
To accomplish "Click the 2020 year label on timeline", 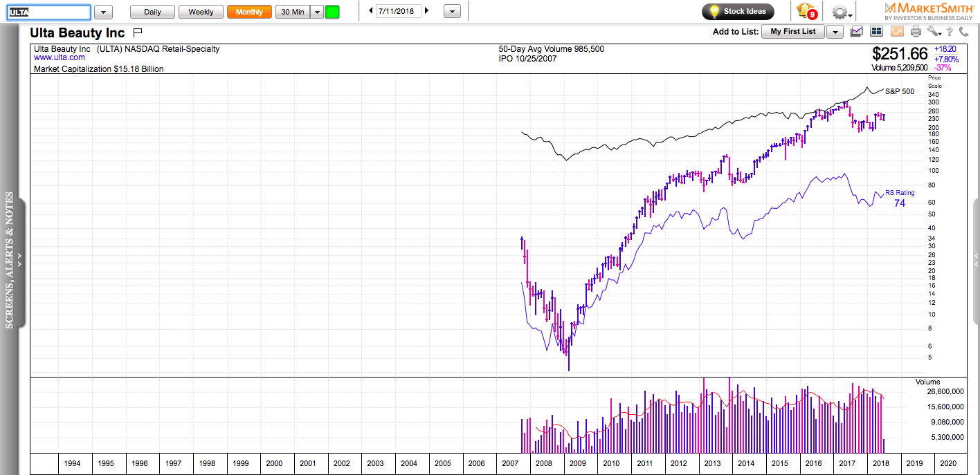I will [947, 463].
